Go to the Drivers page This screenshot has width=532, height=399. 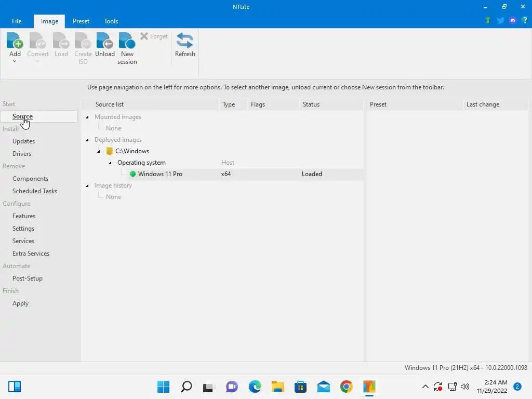pyautogui.click(x=22, y=154)
